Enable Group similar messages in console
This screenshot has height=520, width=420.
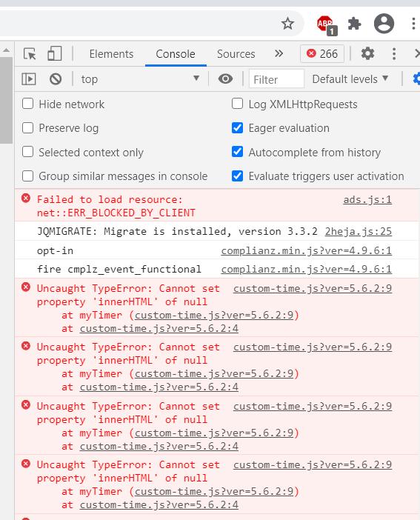click(x=27, y=176)
